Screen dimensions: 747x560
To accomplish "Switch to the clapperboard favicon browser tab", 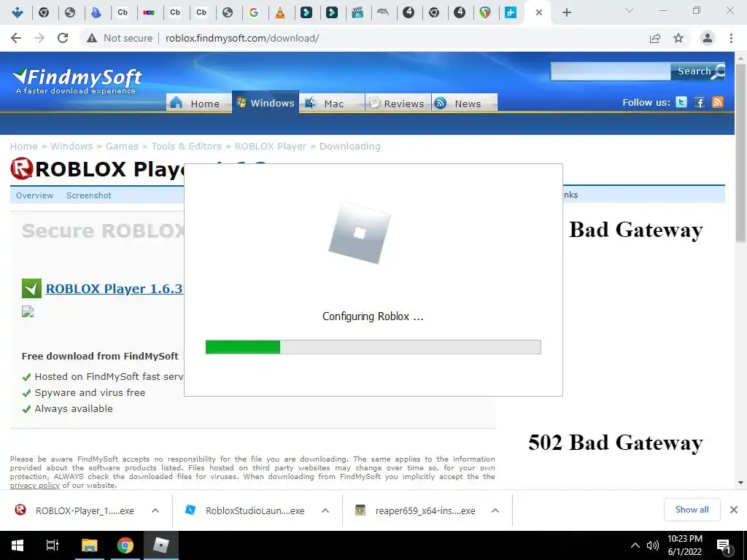I will coord(357,12).
